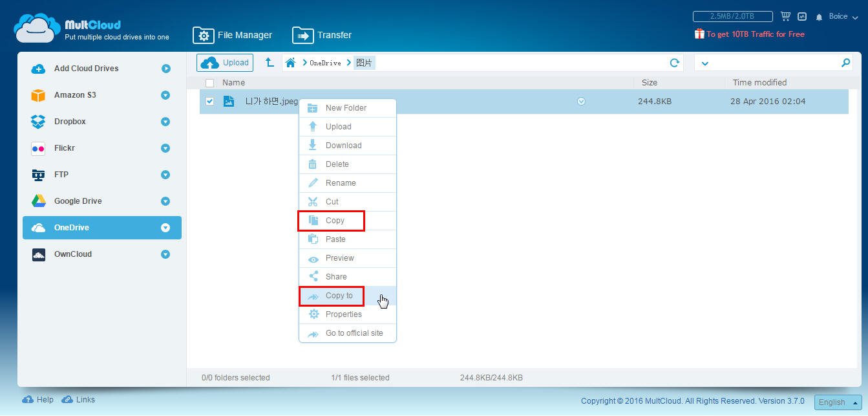Click the MultCloud cloud logo

37,29
